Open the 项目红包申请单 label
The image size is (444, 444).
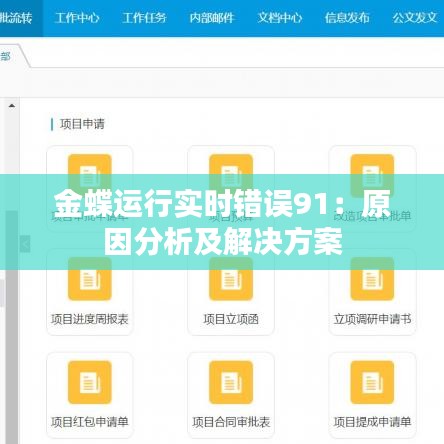[x=90, y=422]
